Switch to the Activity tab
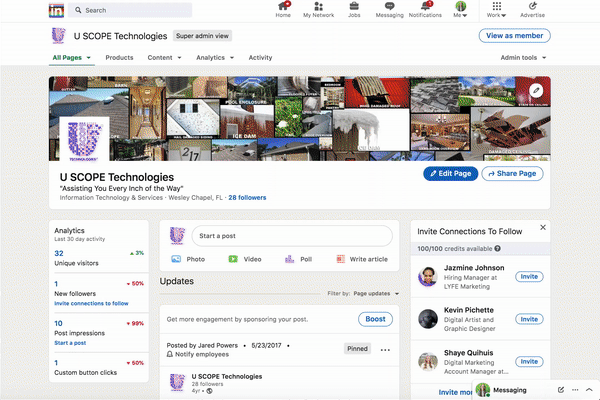Viewport: 600px width, 400px height. (x=260, y=57)
